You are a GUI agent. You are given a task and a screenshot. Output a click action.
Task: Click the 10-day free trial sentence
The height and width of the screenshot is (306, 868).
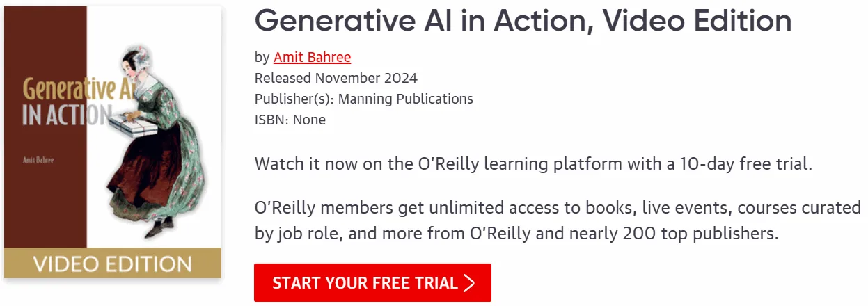tap(534, 165)
